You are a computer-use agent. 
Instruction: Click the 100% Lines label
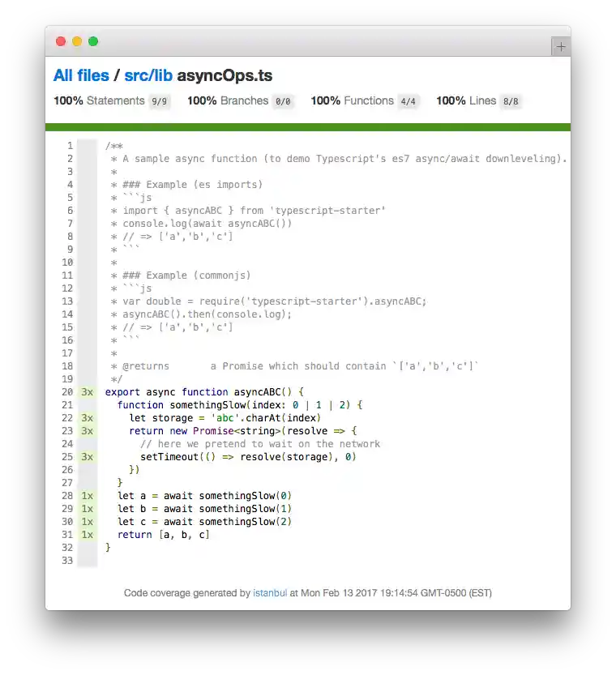466,100
